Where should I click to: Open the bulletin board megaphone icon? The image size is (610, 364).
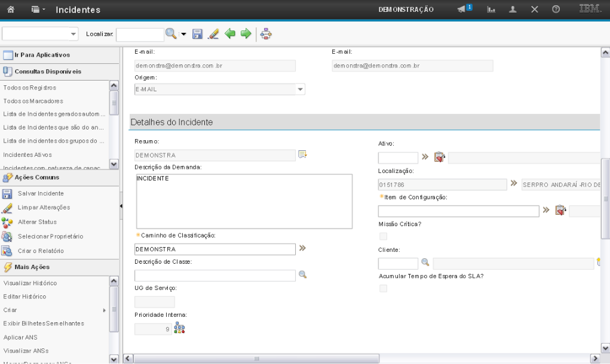pos(464,10)
